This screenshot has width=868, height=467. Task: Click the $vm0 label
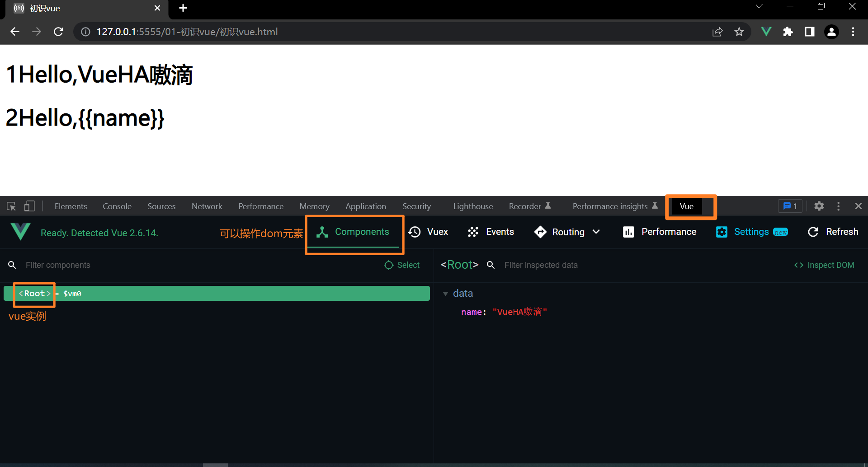pos(72,294)
